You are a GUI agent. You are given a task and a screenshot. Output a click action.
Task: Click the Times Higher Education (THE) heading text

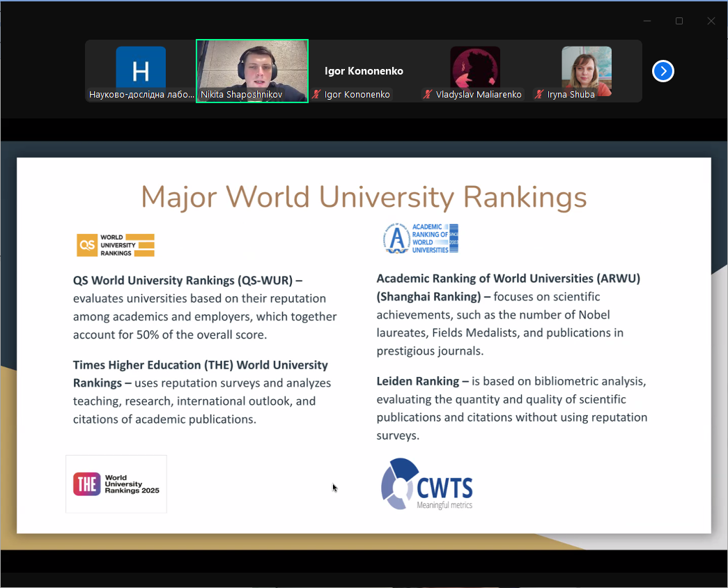click(200, 374)
